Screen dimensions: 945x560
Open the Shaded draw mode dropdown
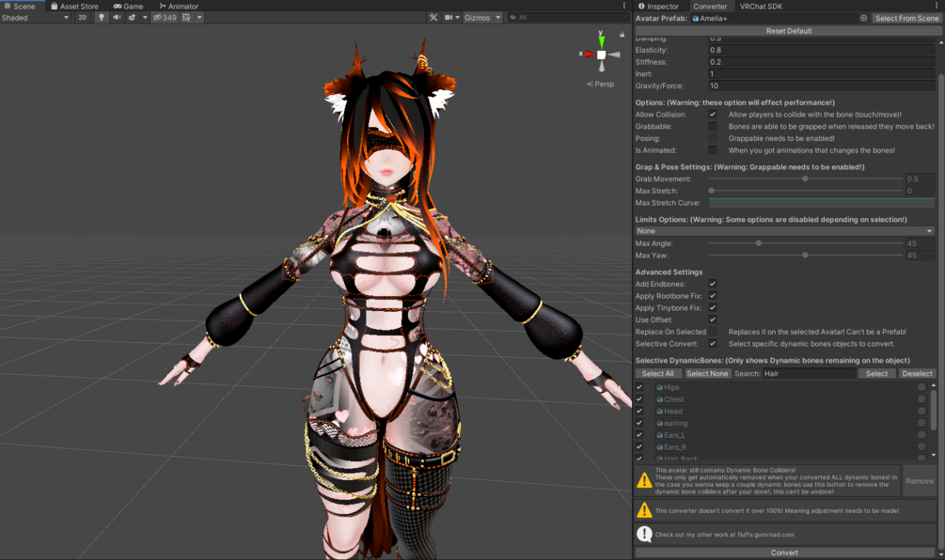pyautogui.click(x=35, y=18)
